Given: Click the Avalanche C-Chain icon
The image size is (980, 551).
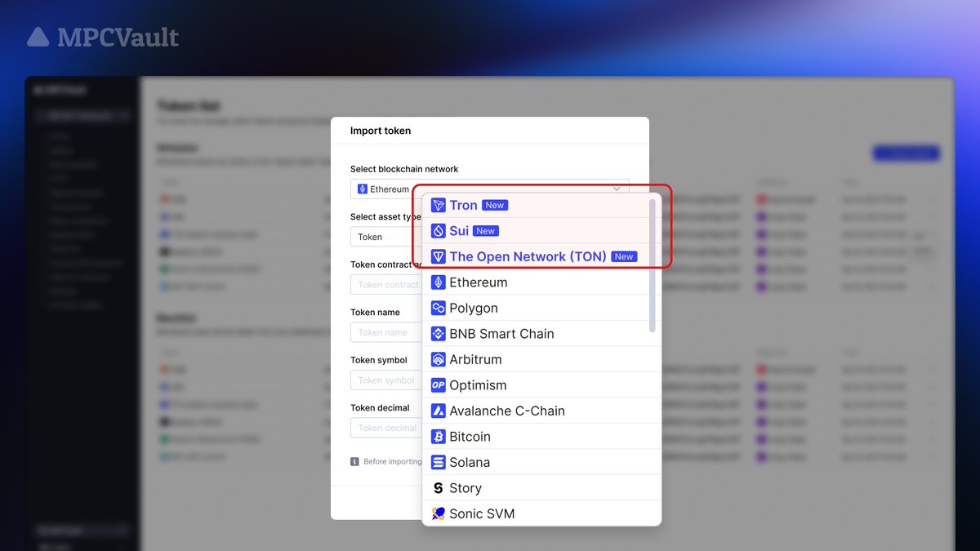Looking at the screenshot, I should (x=438, y=411).
